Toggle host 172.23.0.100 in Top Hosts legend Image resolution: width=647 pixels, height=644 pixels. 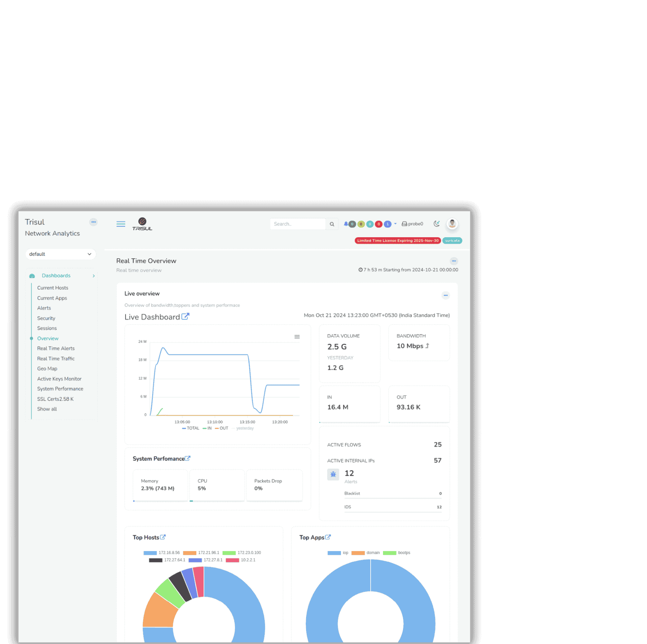[x=242, y=552]
